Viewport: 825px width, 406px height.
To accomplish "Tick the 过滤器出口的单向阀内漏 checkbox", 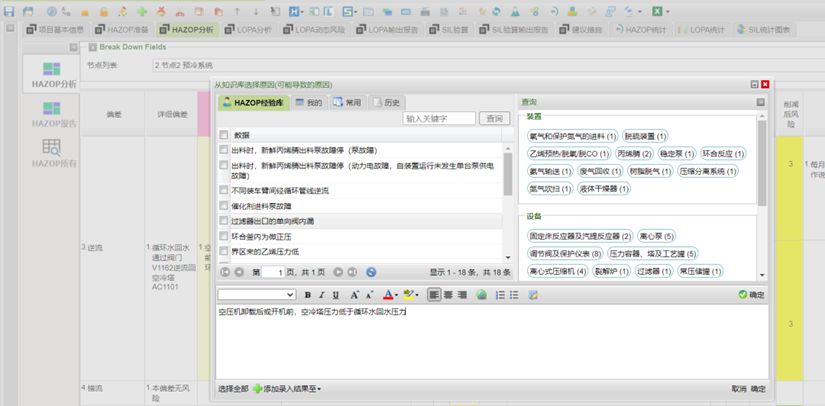I will click(x=223, y=220).
